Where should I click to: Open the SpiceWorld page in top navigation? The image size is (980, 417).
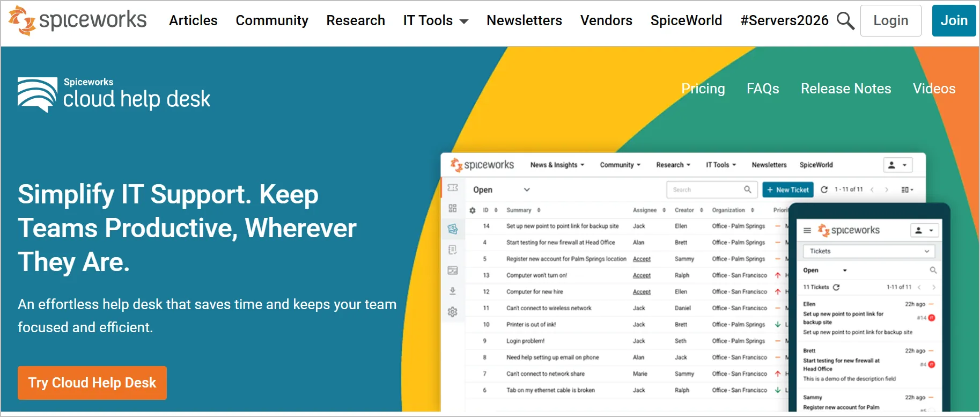[x=686, y=20]
